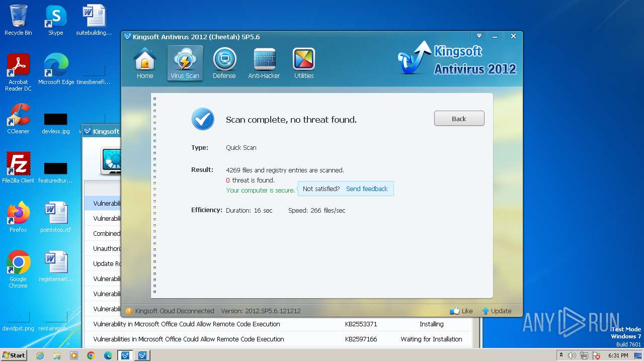Open Acrobat Reader DC desktop icon
The image size is (644, 362).
(18, 72)
